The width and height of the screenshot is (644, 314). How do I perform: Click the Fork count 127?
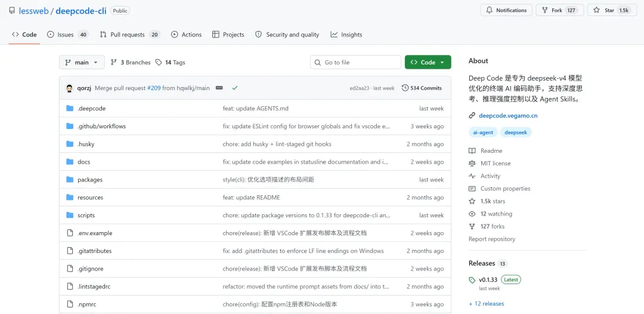pyautogui.click(x=571, y=10)
